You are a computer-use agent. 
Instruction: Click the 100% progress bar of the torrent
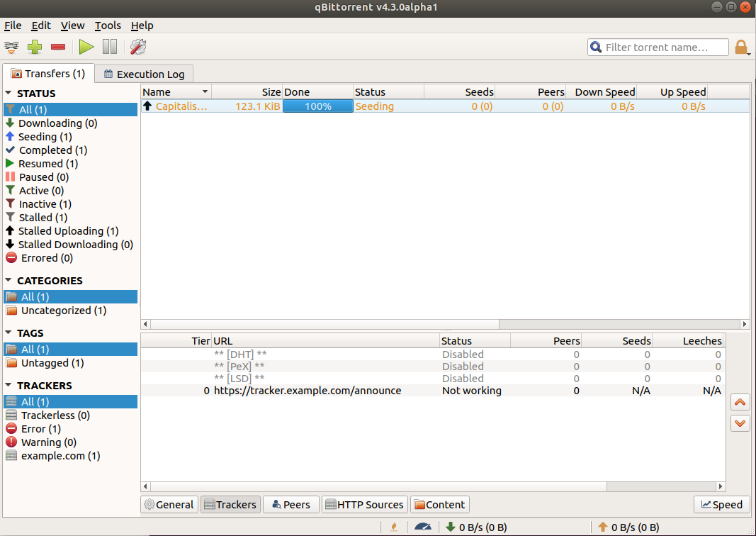[317, 105]
